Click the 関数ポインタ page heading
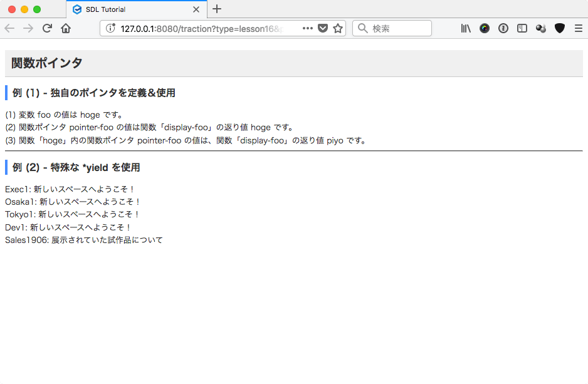Image resolution: width=588 pixels, height=384 pixels. [47, 63]
